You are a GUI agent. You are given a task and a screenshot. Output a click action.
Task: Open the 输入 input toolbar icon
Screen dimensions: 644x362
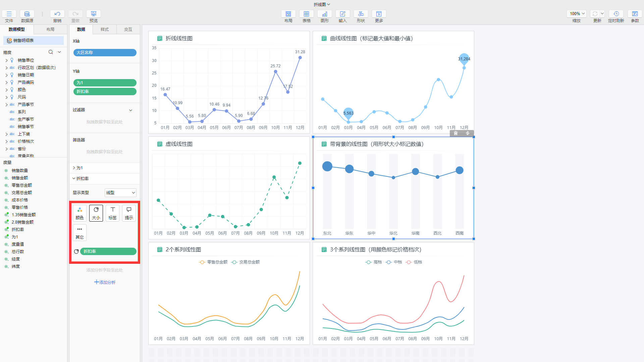343,14
